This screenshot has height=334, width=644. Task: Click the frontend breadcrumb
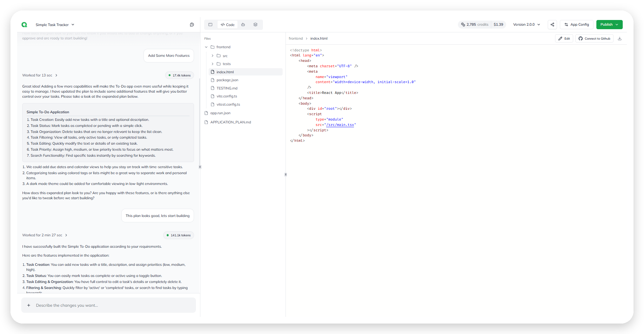point(296,38)
